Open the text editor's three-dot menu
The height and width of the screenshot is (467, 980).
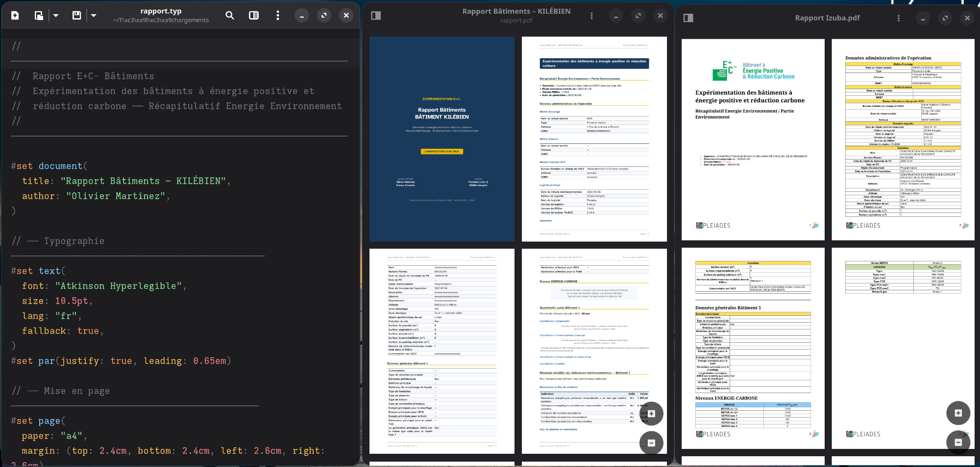point(278,16)
